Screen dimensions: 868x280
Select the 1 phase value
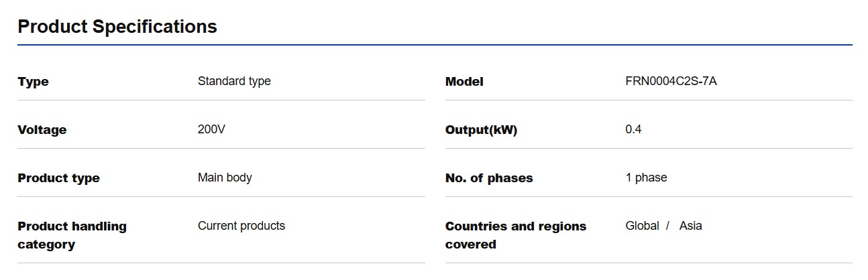[x=646, y=178]
